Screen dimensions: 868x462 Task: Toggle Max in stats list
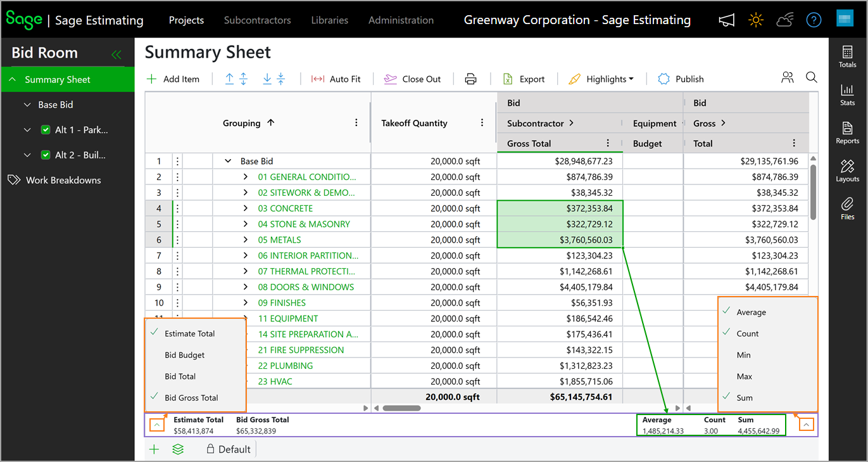pyautogui.click(x=767, y=376)
